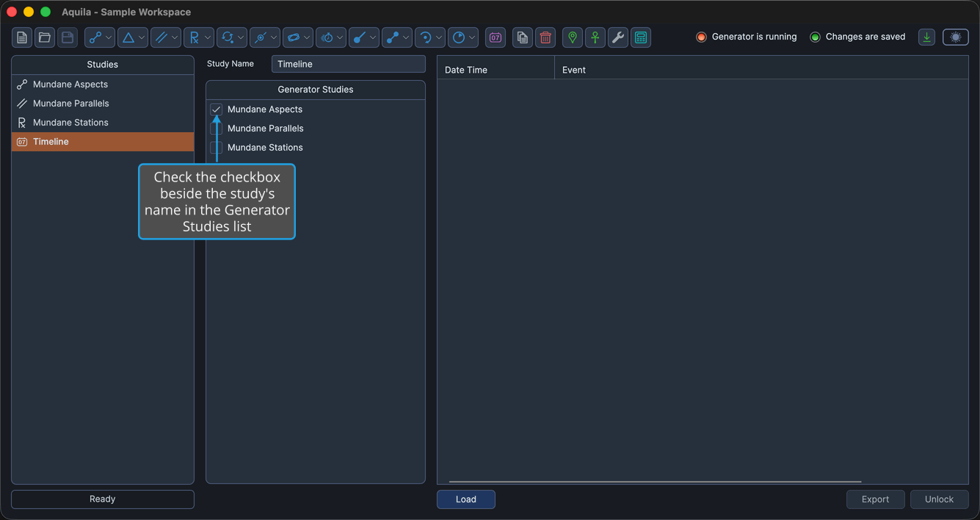
Task: Click the orbit ring toolbar button
Action: click(298, 37)
